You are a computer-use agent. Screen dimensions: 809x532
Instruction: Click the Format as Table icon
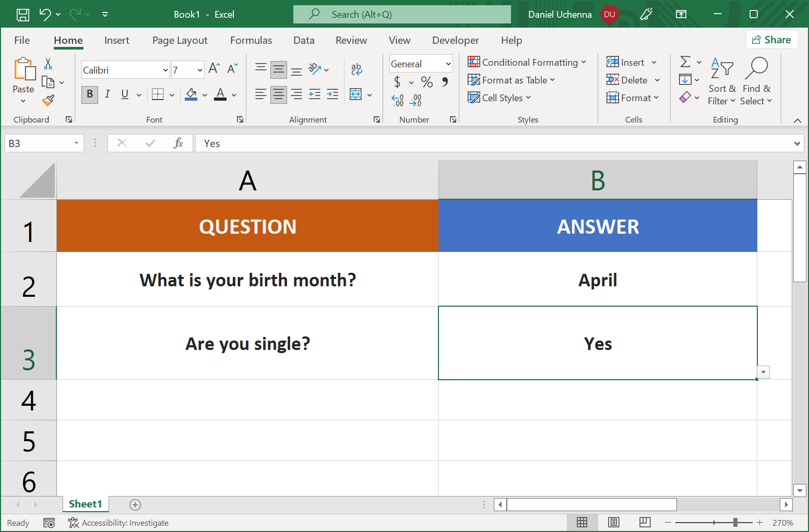(474, 80)
